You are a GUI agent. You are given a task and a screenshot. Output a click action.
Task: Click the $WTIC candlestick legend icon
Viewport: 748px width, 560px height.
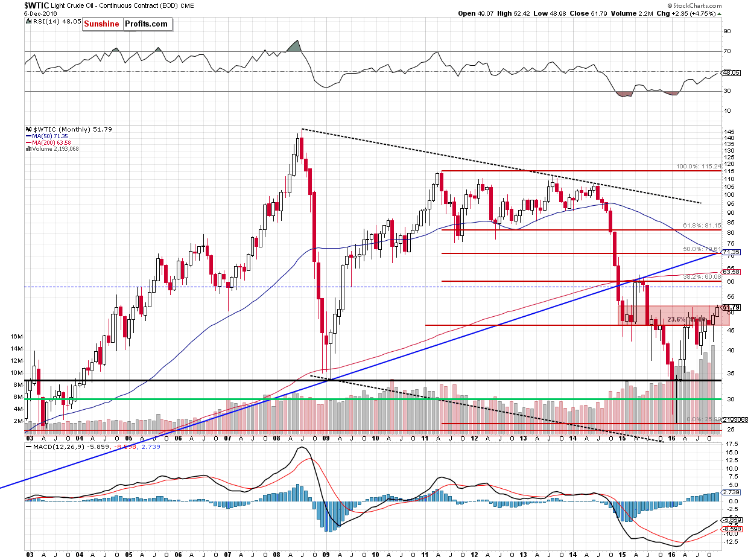coord(28,129)
